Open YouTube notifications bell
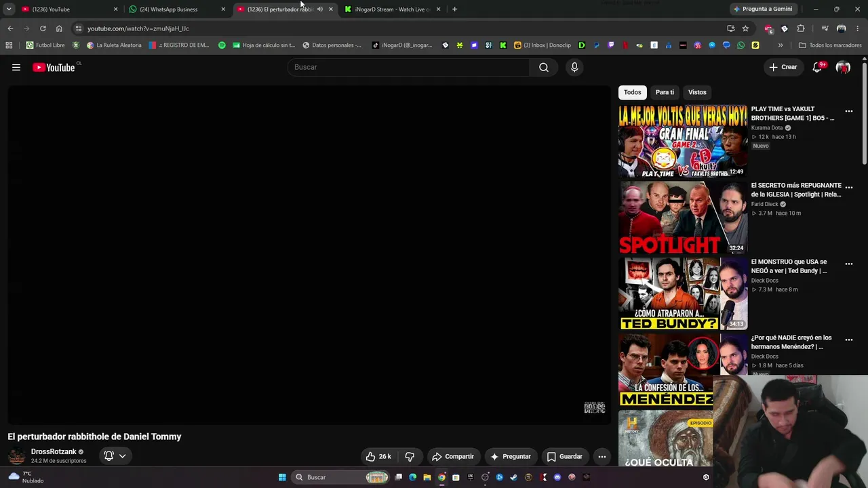The height and width of the screenshot is (488, 868). [x=817, y=67]
